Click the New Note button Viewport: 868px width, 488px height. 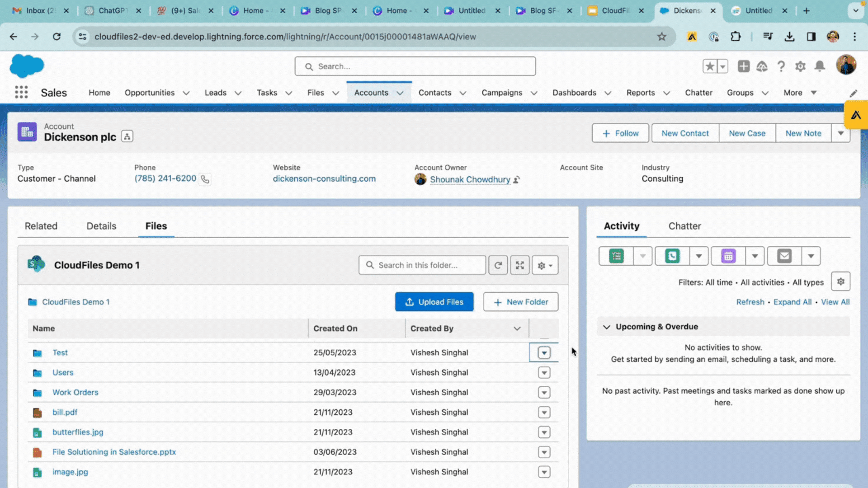(x=803, y=133)
